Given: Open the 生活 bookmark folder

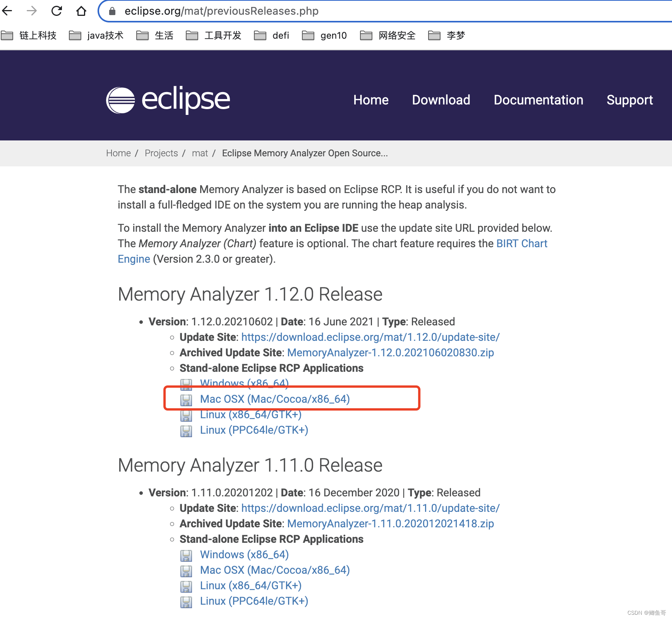Looking at the screenshot, I should click(155, 36).
